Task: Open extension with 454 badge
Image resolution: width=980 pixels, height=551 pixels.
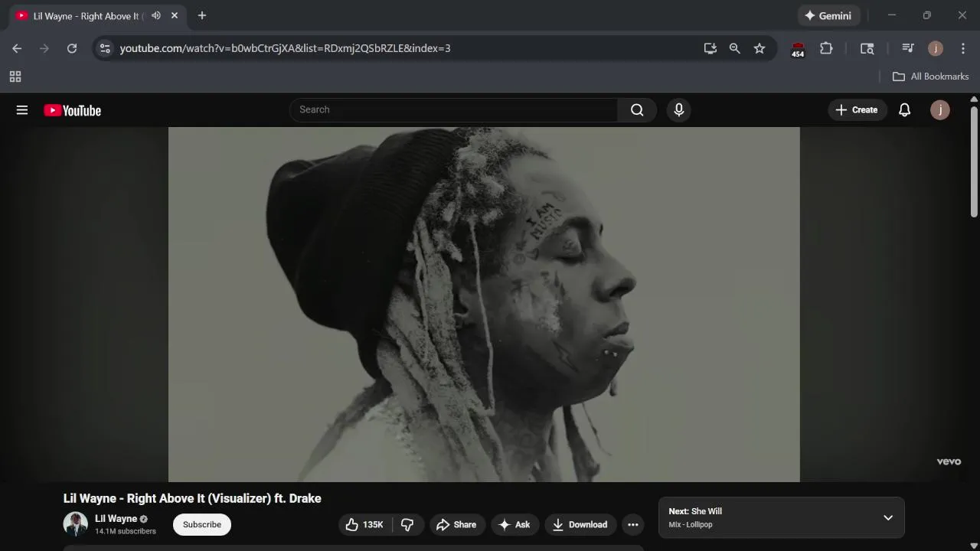Action: [x=798, y=49]
